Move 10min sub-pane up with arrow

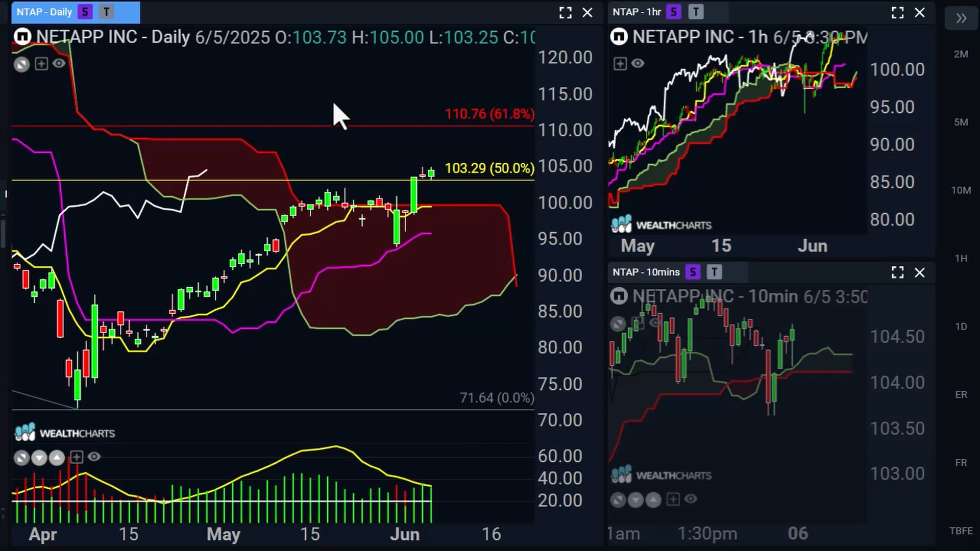click(x=653, y=499)
